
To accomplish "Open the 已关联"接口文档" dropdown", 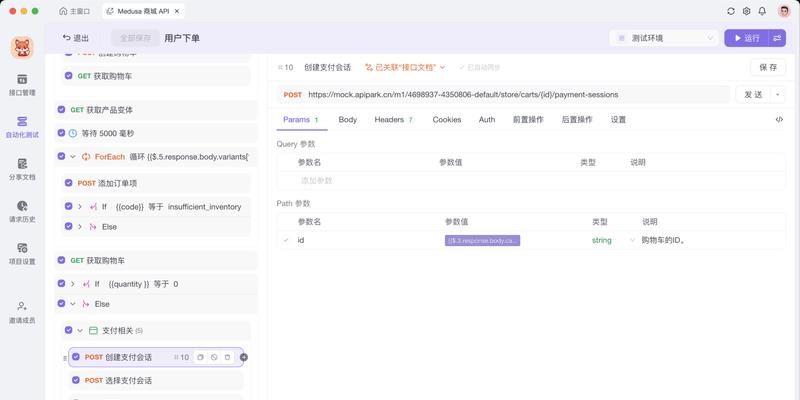I will [405, 67].
